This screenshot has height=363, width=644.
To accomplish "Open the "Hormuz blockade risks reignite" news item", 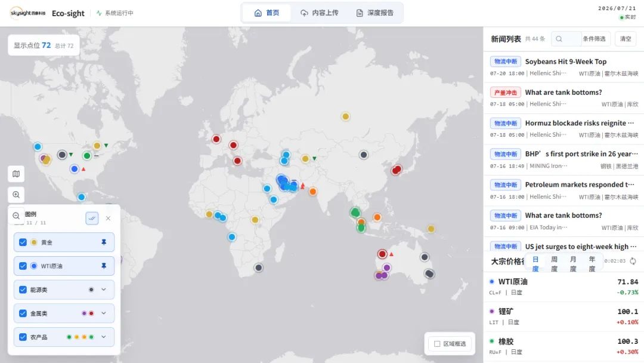I will [x=564, y=129].
